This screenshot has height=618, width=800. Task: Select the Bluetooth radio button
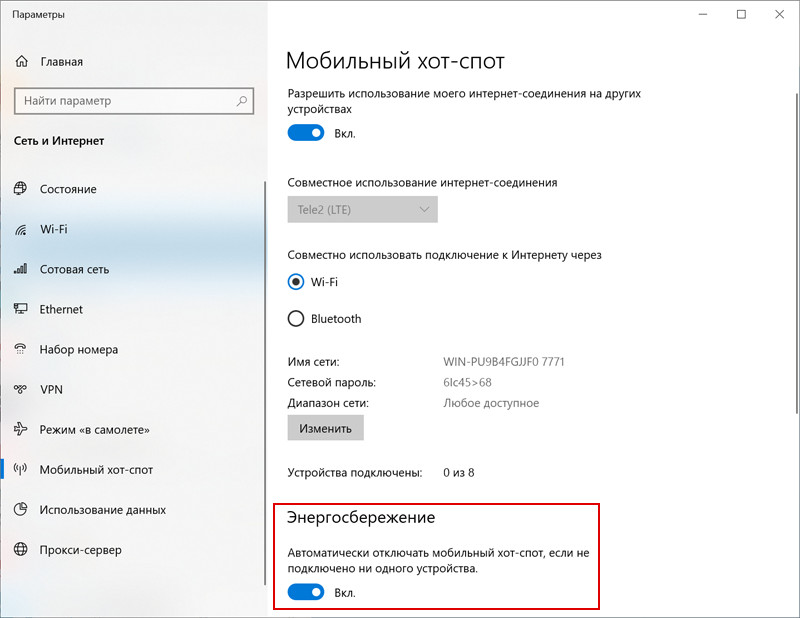point(295,319)
